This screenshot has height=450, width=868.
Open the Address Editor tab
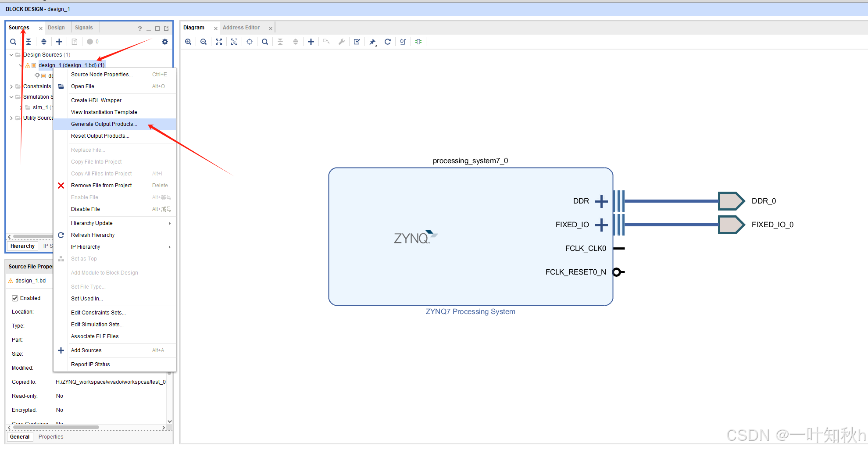[x=241, y=28]
